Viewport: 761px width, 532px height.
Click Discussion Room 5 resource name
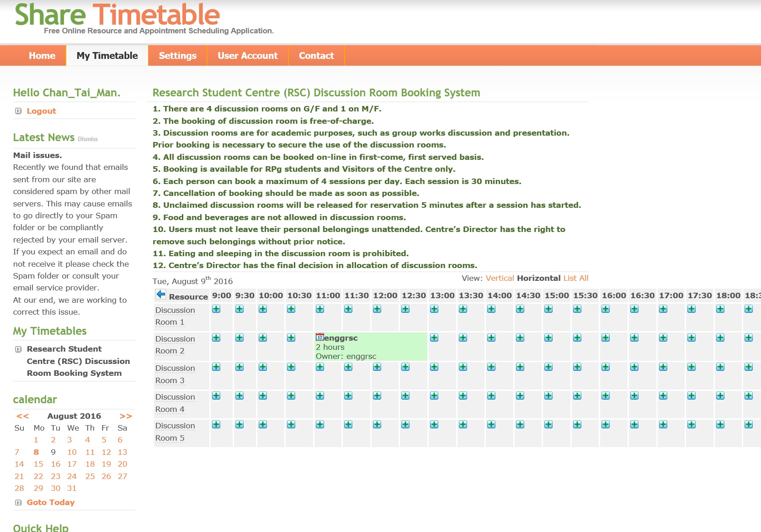[175, 432]
